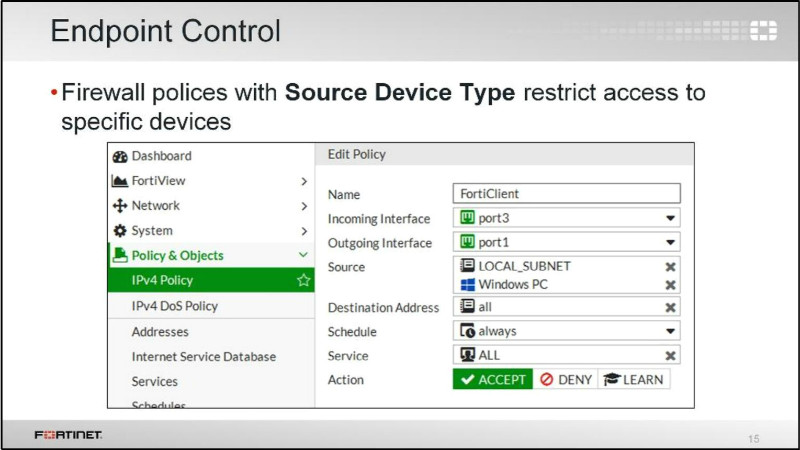The width and height of the screenshot is (800, 450).
Task: Open the Dashboard menu item
Action: 211,156
